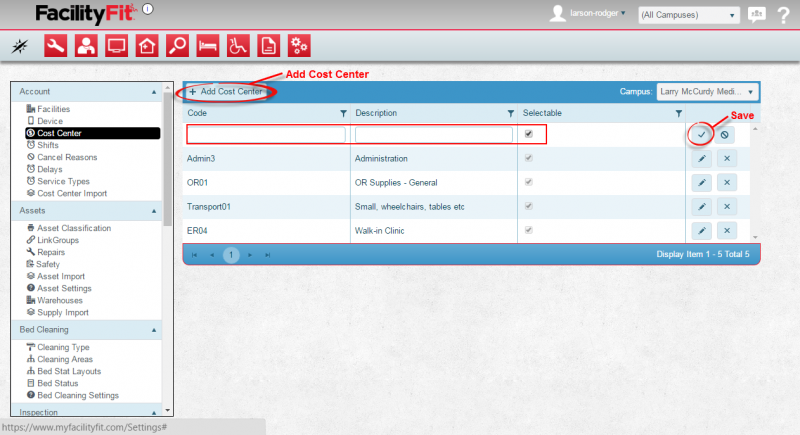Collapse the Account section
Screen dimensions: 800x435
[x=154, y=92]
